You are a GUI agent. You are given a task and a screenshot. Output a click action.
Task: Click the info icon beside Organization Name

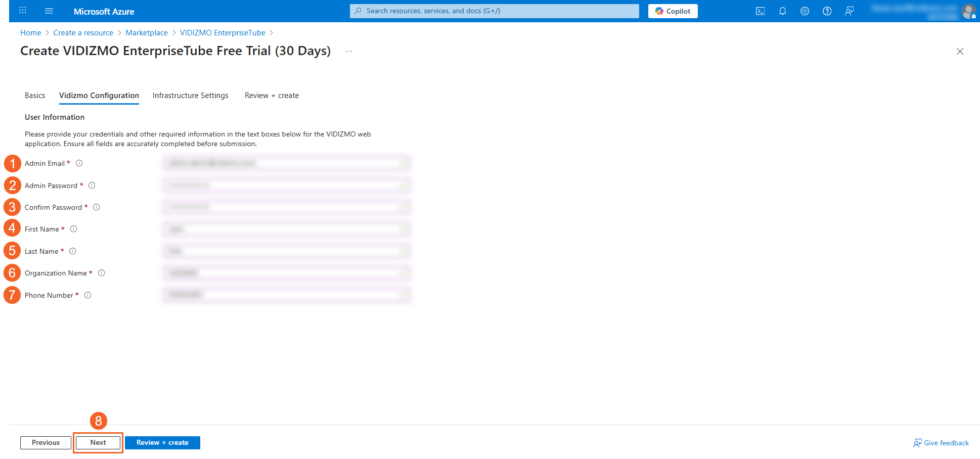pyautogui.click(x=102, y=273)
